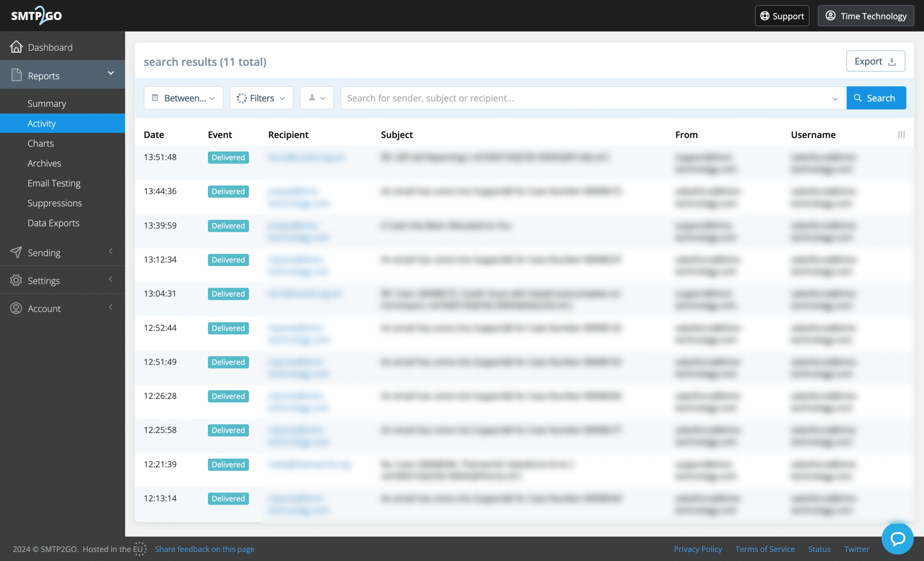
Task: Expand the Account menu chevron
Action: (110, 307)
